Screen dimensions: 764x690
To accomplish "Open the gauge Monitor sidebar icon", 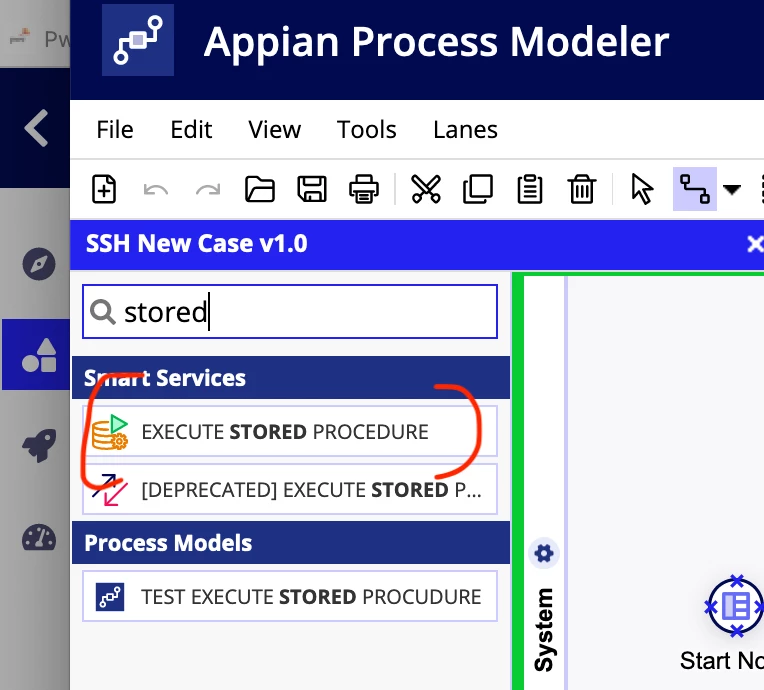I will 39,537.
